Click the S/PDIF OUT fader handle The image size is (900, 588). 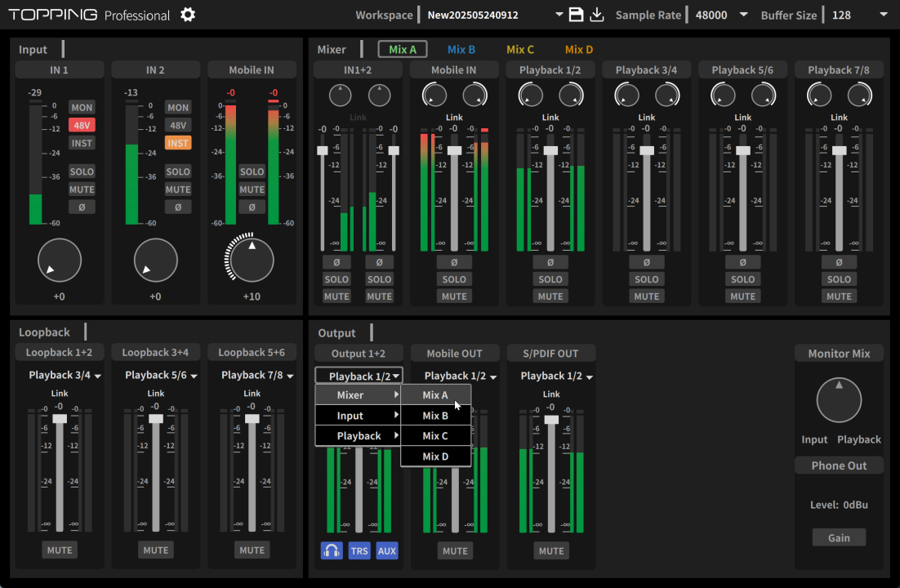pyautogui.click(x=551, y=419)
